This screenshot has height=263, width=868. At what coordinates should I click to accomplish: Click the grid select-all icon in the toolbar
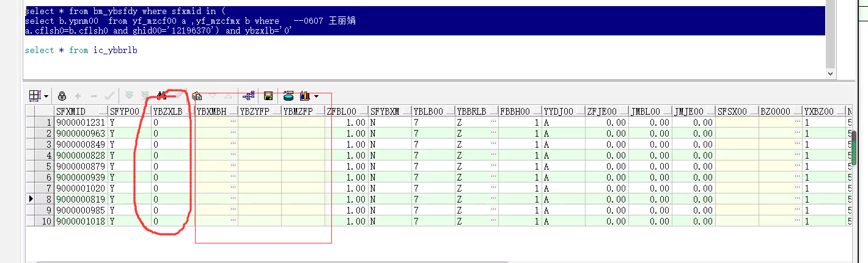pyautogui.click(x=35, y=96)
